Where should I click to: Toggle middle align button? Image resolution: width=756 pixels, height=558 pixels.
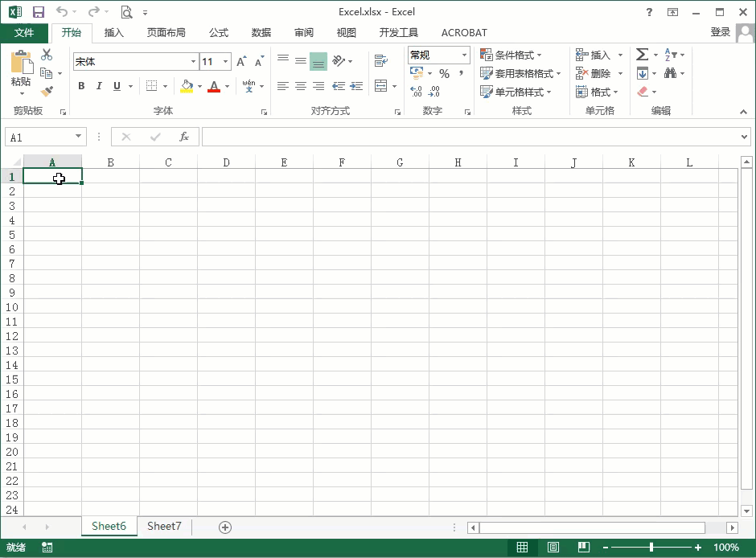[x=300, y=61]
